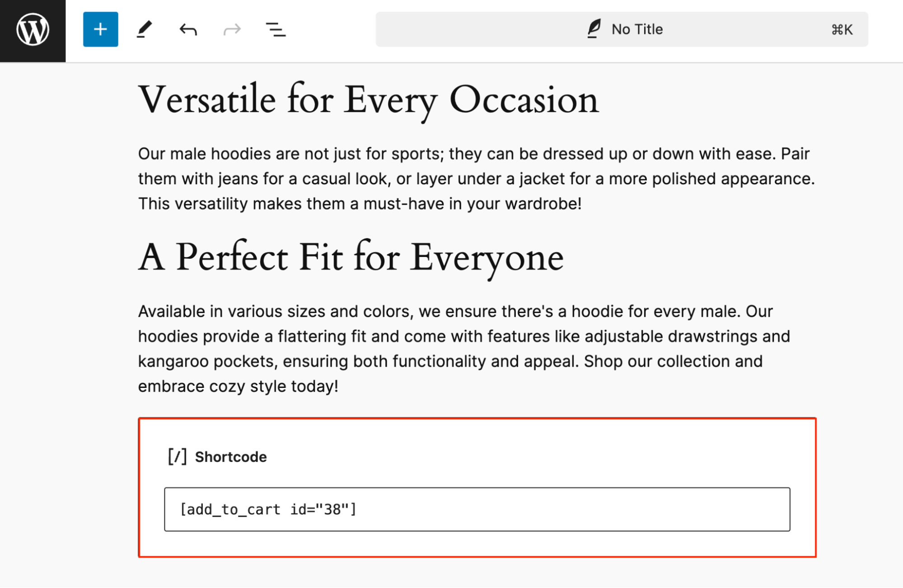This screenshot has height=588, width=903.
Task: Open the command palette labeled No Title
Action: click(637, 29)
